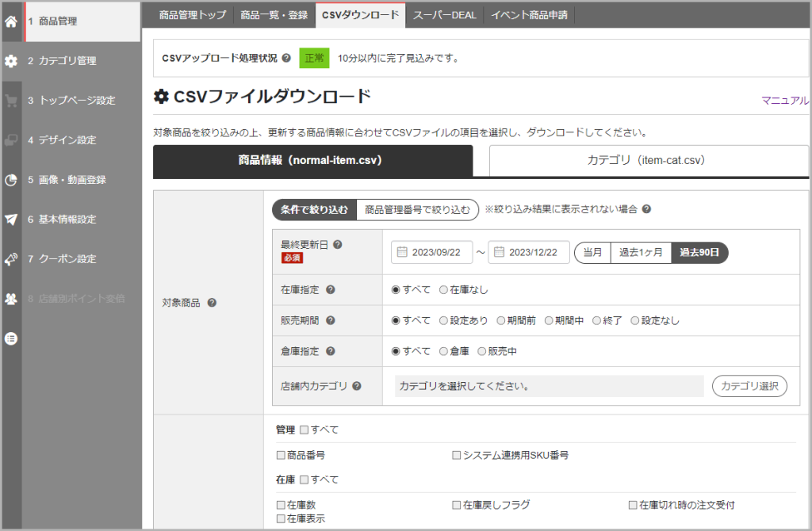
Task: Open the 店舗内カテゴリ selection field
Action: tap(547, 386)
